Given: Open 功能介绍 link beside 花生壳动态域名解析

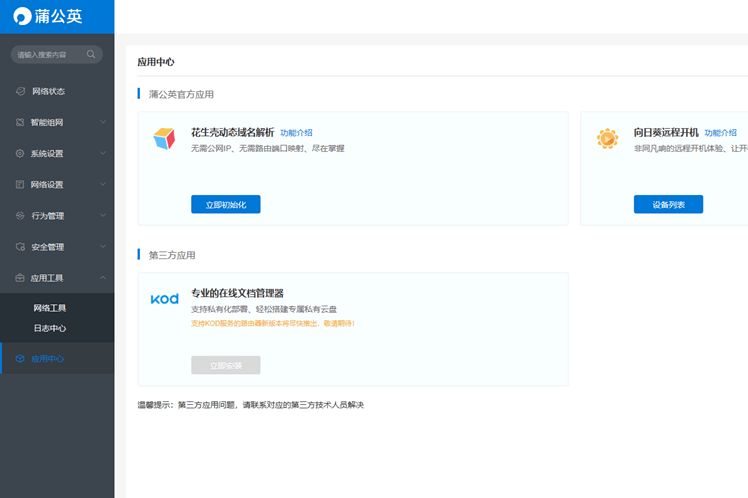Looking at the screenshot, I should coord(296,132).
